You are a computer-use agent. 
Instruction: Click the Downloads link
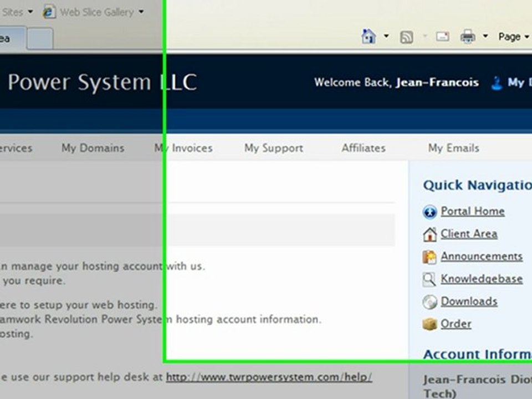469,301
